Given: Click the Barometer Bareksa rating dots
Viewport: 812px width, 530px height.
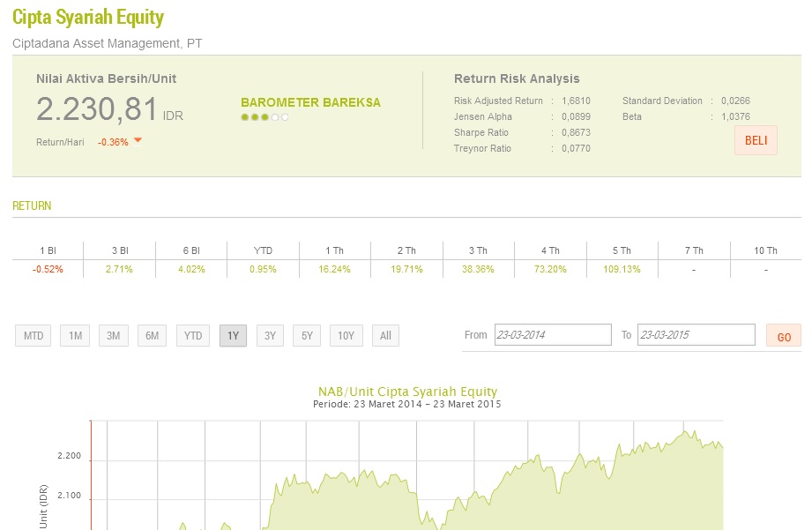Looking at the screenshot, I should (264, 117).
